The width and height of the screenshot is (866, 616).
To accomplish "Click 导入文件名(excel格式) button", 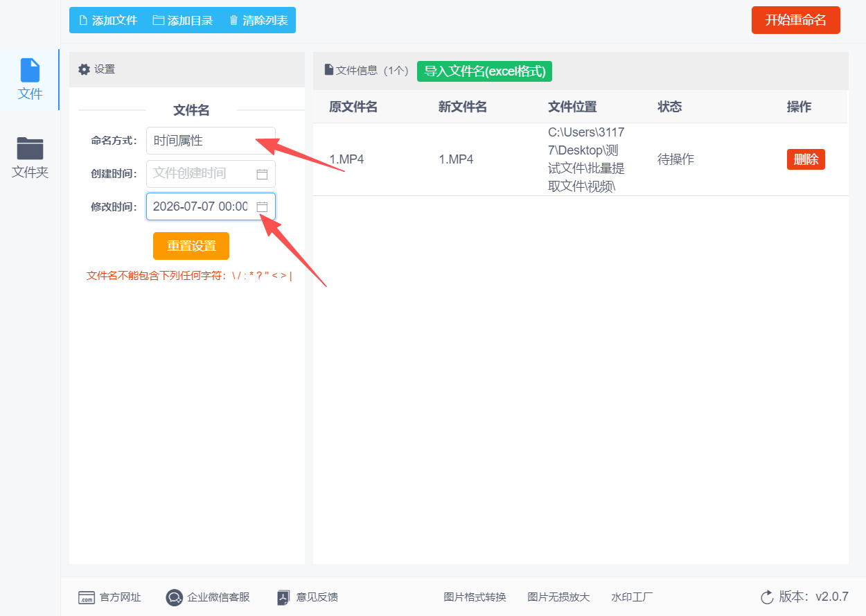I will [x=485, y=71].
